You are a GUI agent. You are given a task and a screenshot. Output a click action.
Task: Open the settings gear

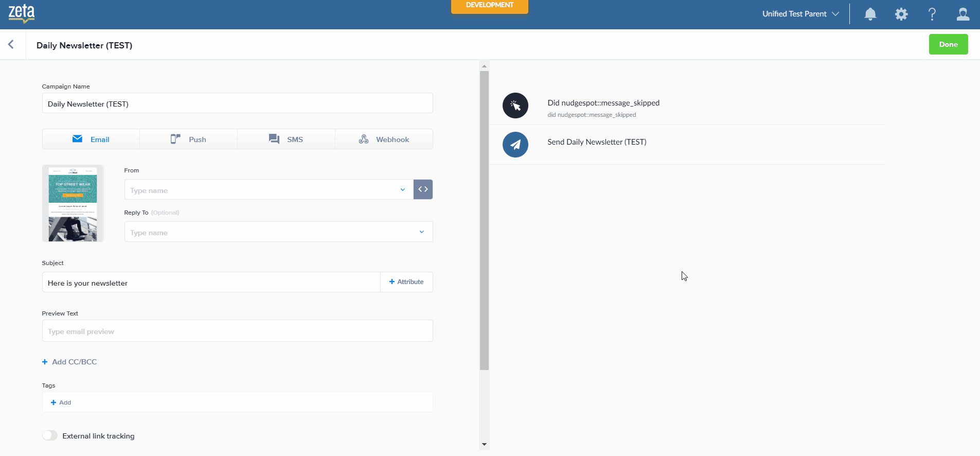[901, 14]
